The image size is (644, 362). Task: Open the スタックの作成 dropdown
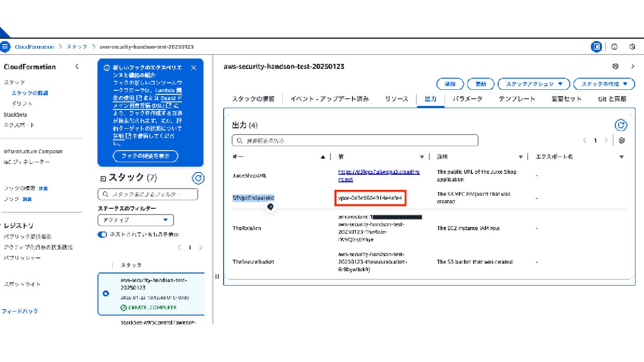[604, 84]
